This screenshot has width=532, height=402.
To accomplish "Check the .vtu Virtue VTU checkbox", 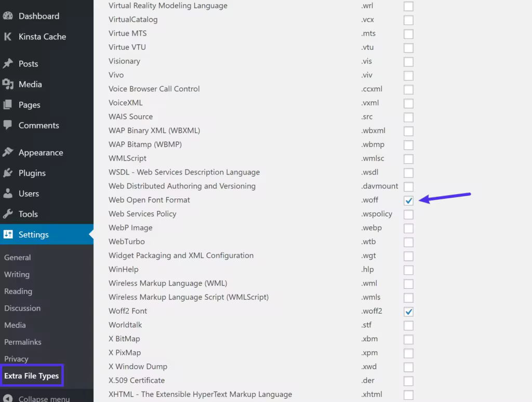I will pos(408,48).
